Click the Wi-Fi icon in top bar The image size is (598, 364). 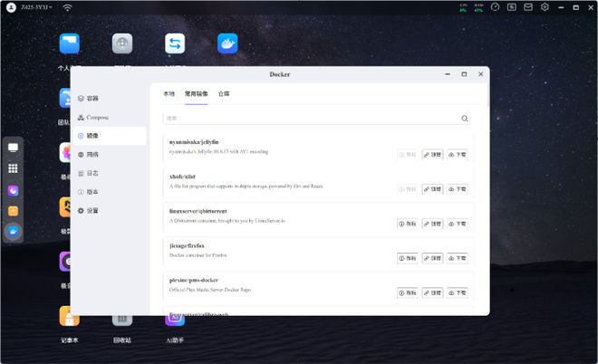(67, 7)
